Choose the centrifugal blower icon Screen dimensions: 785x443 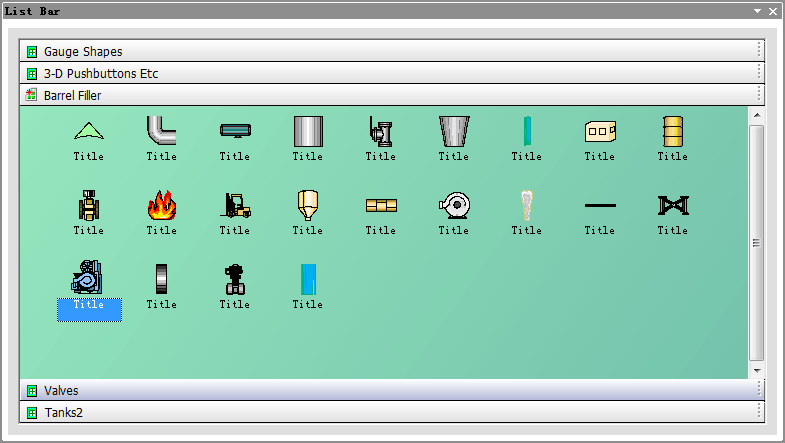(453, 205)
